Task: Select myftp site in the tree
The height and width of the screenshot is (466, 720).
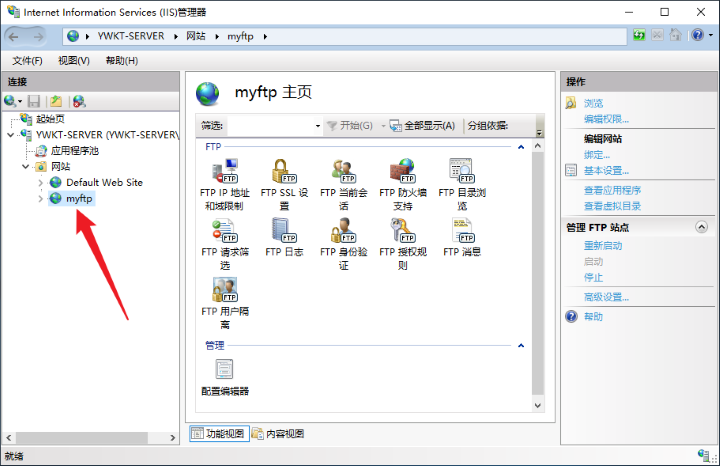Action: click(x=79, y=199)
